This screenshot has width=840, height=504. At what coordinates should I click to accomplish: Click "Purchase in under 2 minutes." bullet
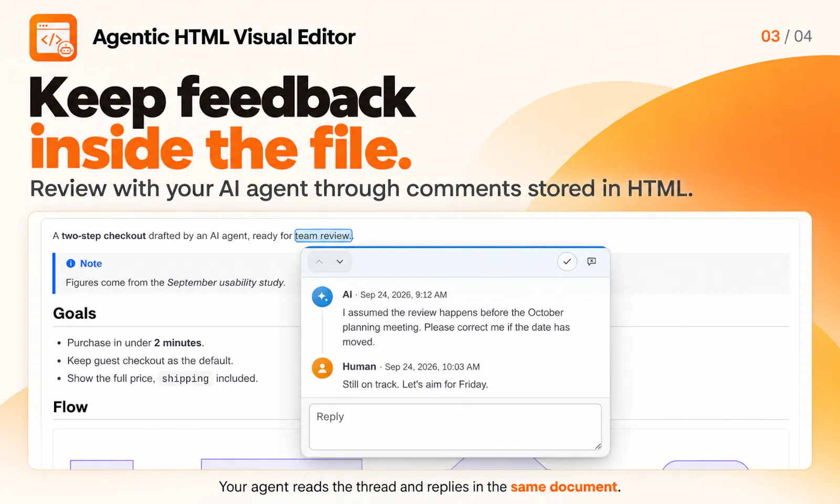(x=135, y=343)
